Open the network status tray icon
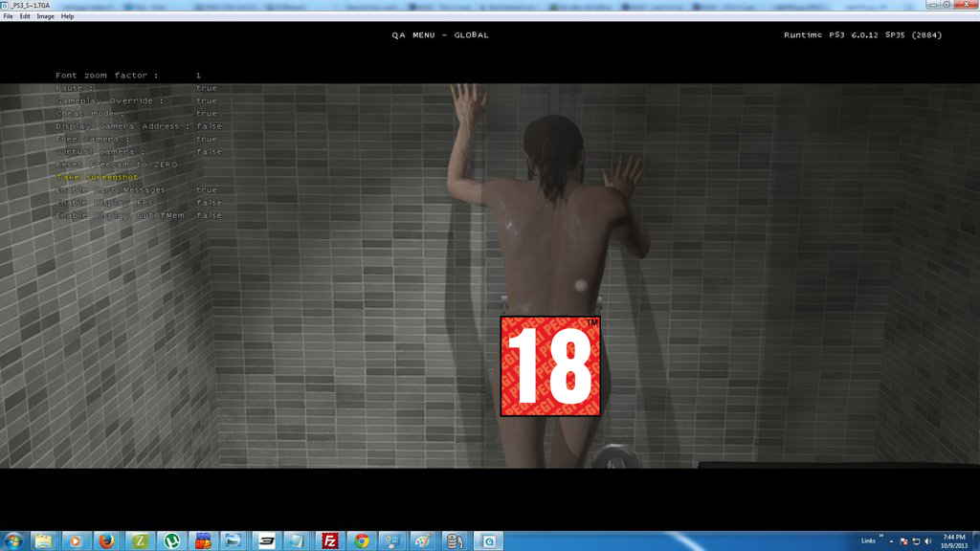 pyautogui.click(x=916, y=541)
